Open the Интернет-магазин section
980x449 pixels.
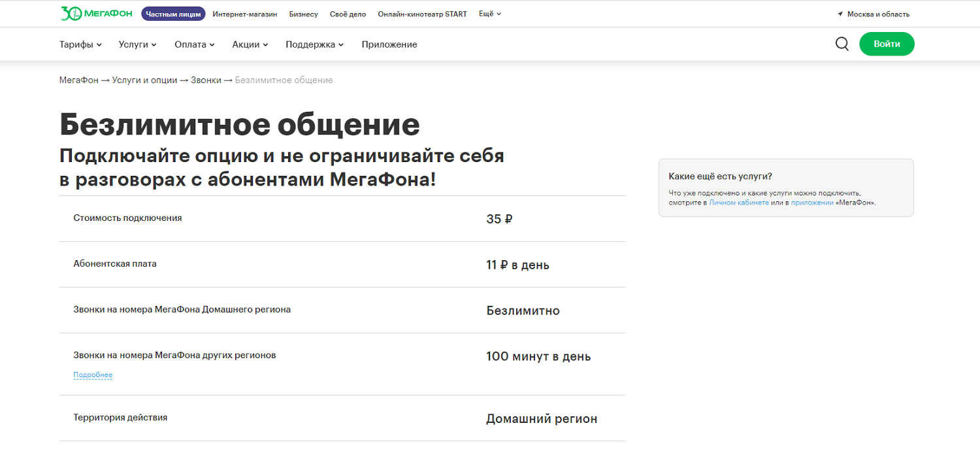click(x=244, y=14)
